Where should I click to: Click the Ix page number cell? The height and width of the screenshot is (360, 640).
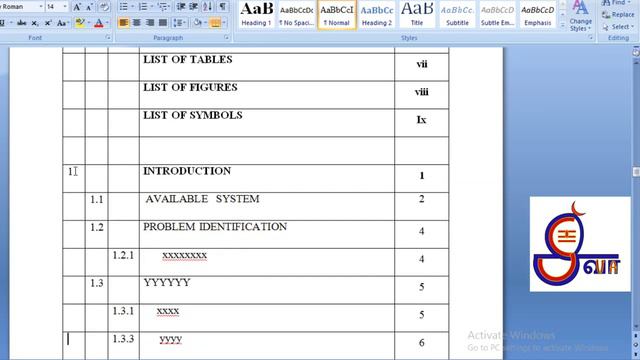tap(422, 122)
